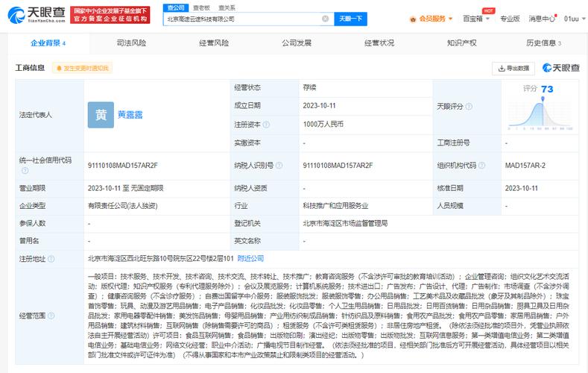Click the 科技推广和应用服务业 industry value
The width and height of the screenshot is (588, 373).
[335, 206]
